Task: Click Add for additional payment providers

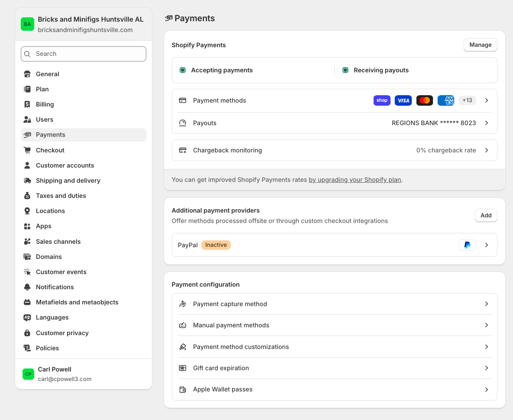Action: (486, 215)
